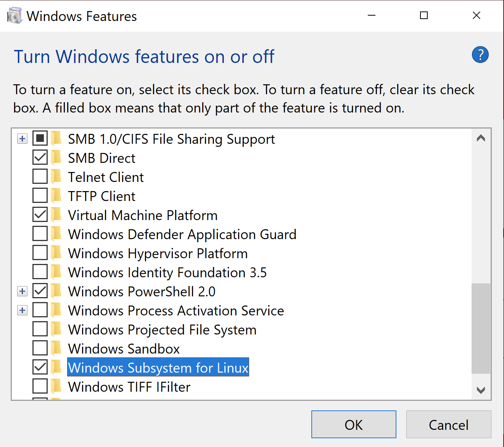The width and height of the screenshot is (504, 447).
Task: Check the Windows TIFF IFilter box
Action: point(40,386)
